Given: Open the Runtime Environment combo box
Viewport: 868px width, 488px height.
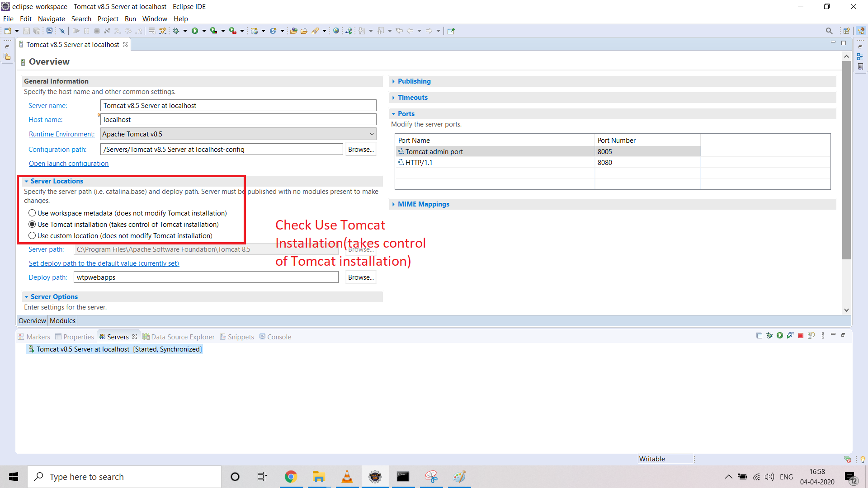Looking at the screenshot, I should click(238, 134).
